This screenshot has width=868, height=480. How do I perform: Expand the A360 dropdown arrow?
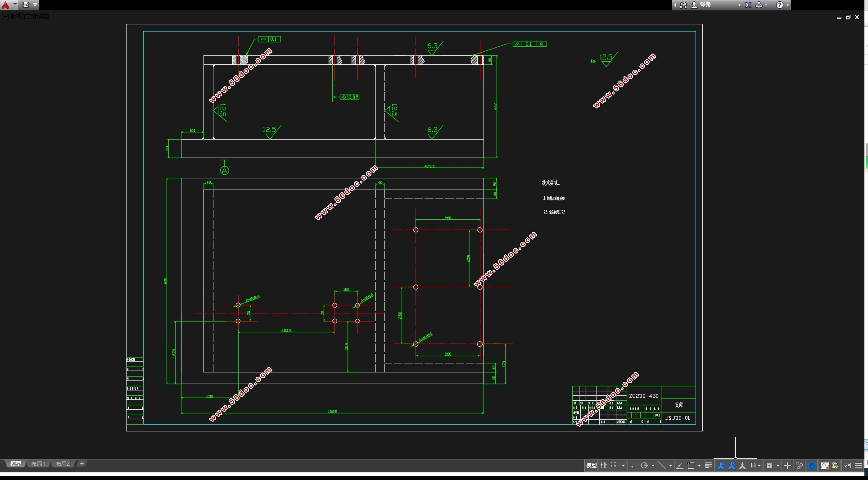click(766, 5)
